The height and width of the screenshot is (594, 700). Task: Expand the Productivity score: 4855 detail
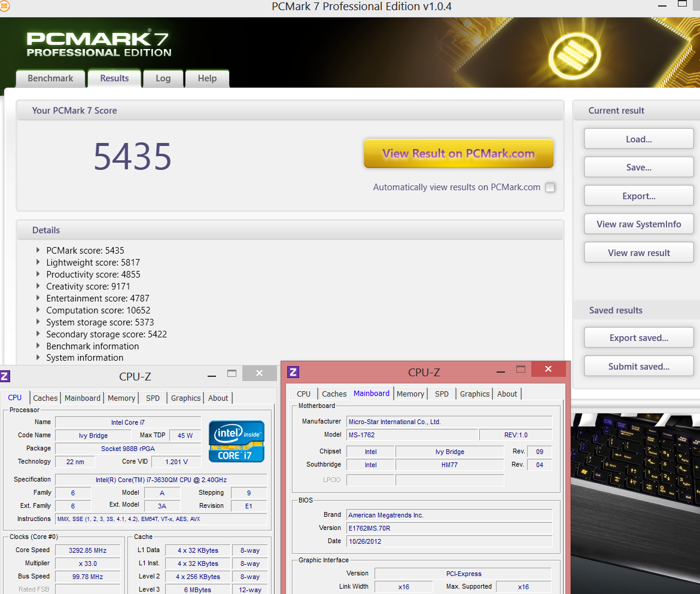click(38, 275)
